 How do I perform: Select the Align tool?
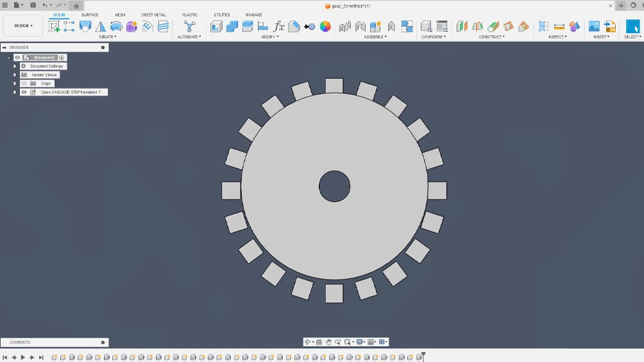coord(263,26)
